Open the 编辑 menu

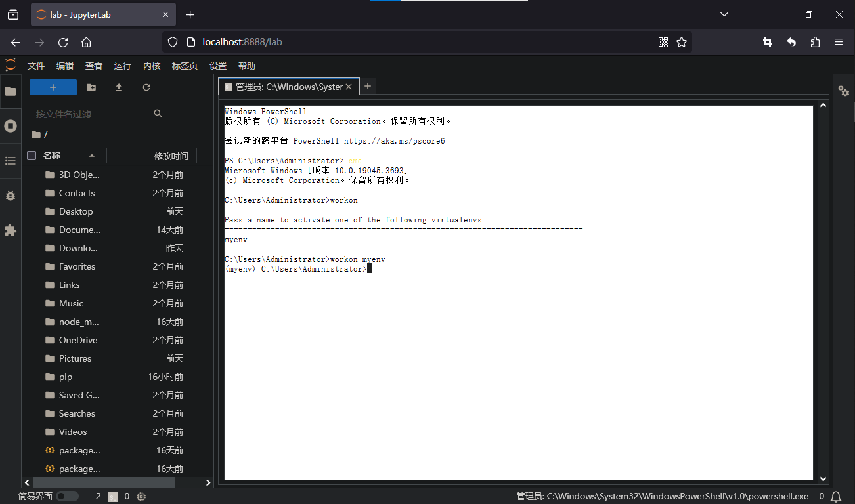coord(65,66)
